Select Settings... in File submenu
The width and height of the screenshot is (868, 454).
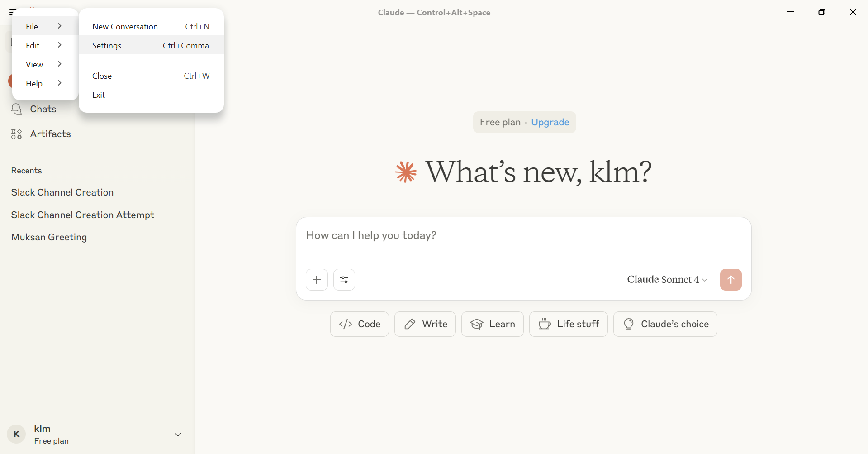pyautogui.click(x=151, y=45)
